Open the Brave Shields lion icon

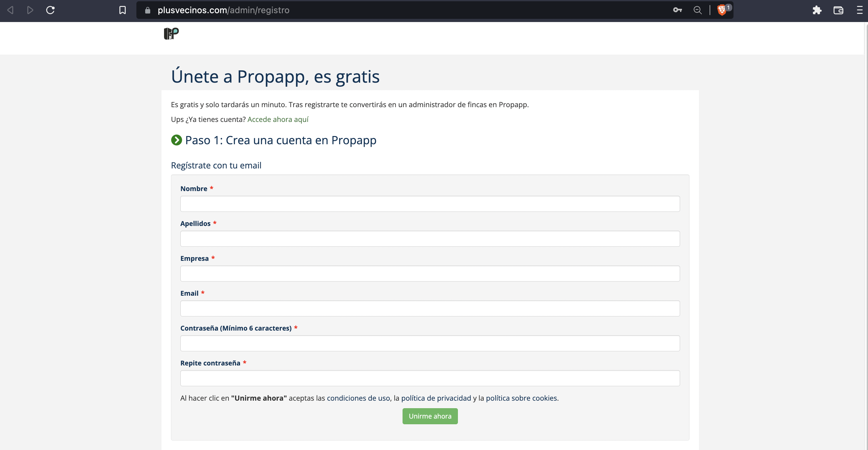(x=722, y=10)
